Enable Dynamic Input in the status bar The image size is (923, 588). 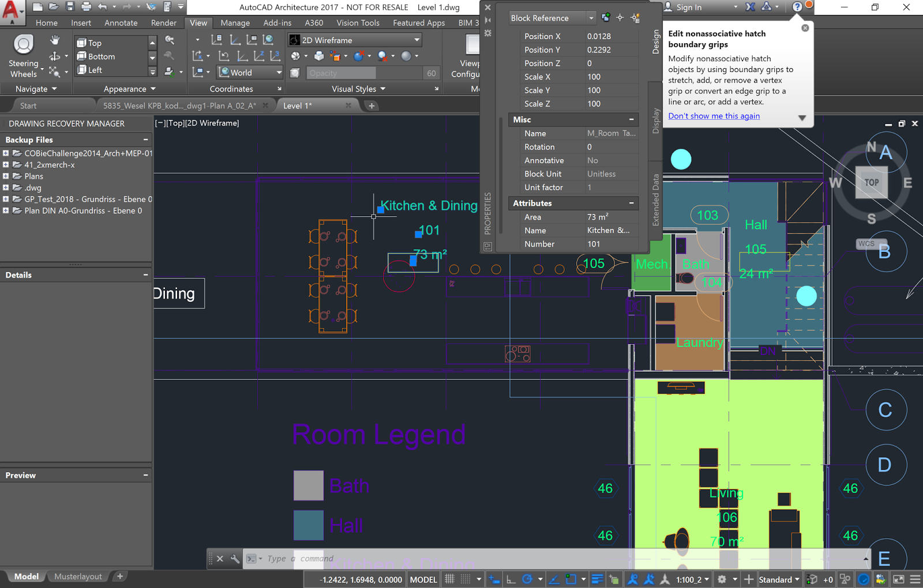(x=495, y=579)
